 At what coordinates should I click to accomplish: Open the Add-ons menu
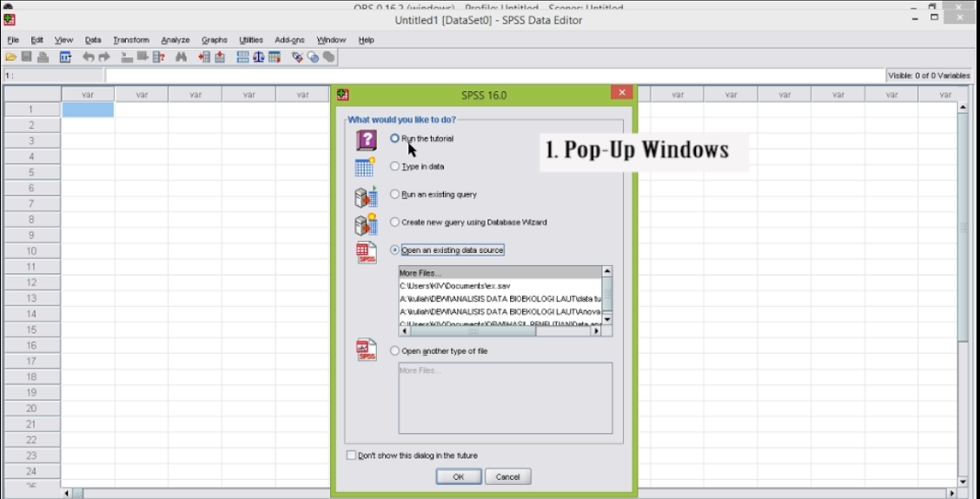(289, 40)
